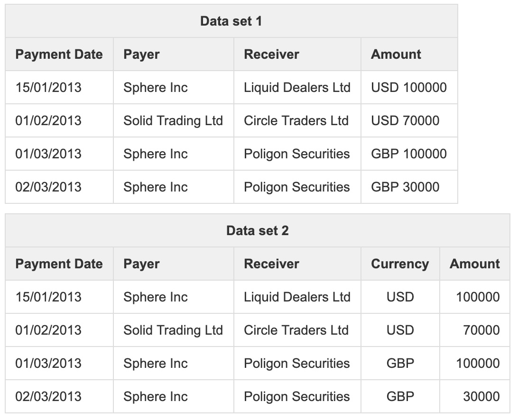
Task: Click the 70000 amount cell in Data set 2
Action: click(x=481, y=330)
